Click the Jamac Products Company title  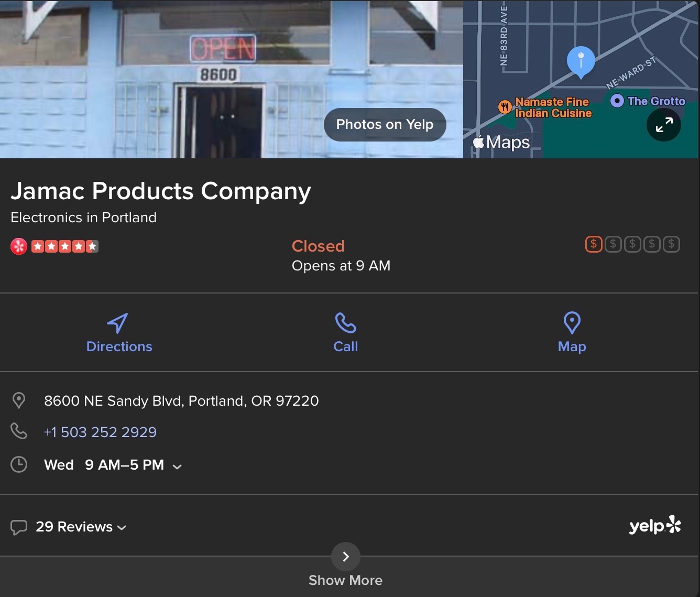coord(161,191)
